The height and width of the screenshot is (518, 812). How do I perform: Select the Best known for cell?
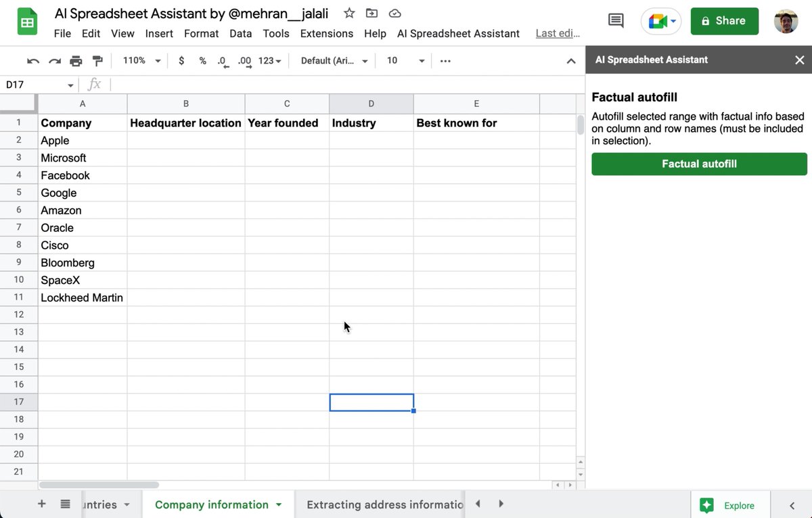pyautogui.click(x=476, y=123)
